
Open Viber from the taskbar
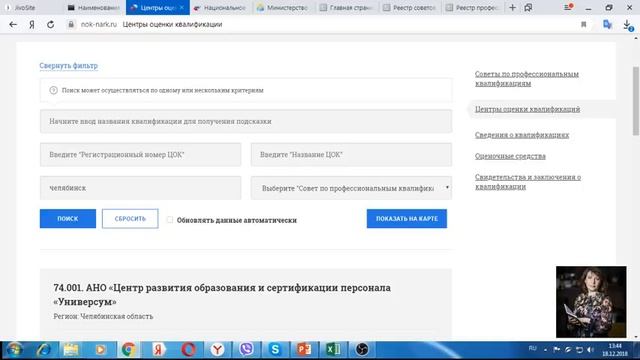click(x=246, y=349)
